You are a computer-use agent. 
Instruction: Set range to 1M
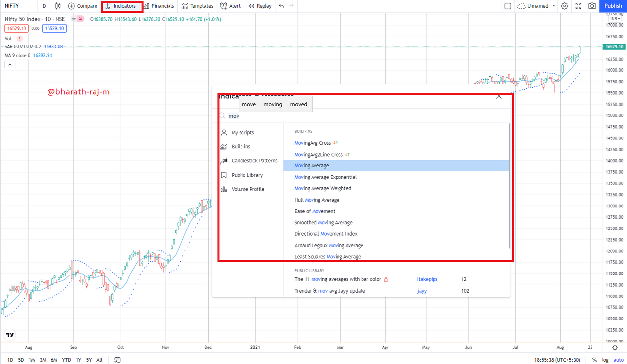pyautogui.click(x=32, y=360)
